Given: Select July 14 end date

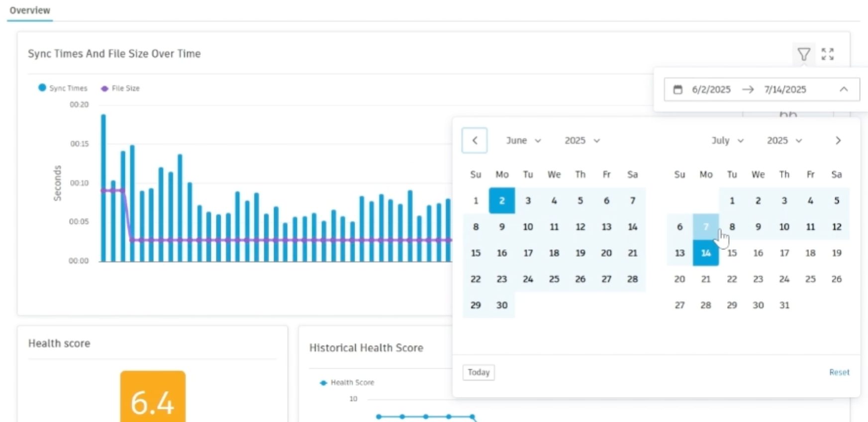Looking at the screenshot, I should point(706,253).
